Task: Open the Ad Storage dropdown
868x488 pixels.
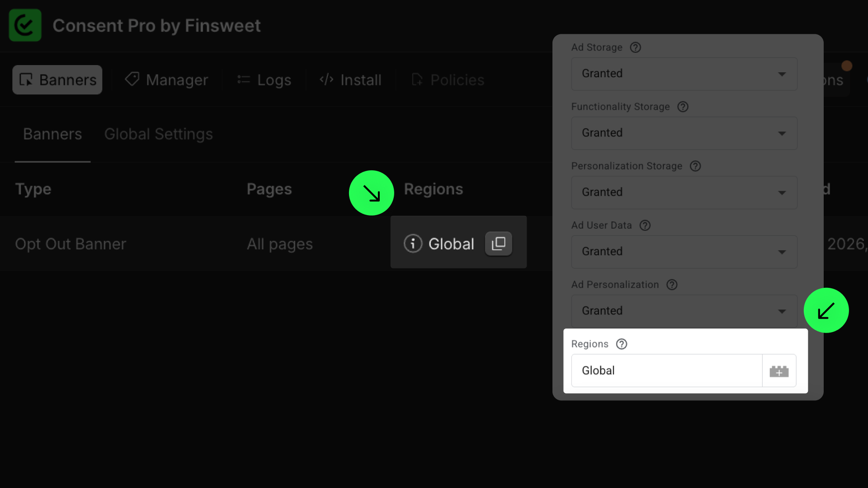Action: click(684, 74)
